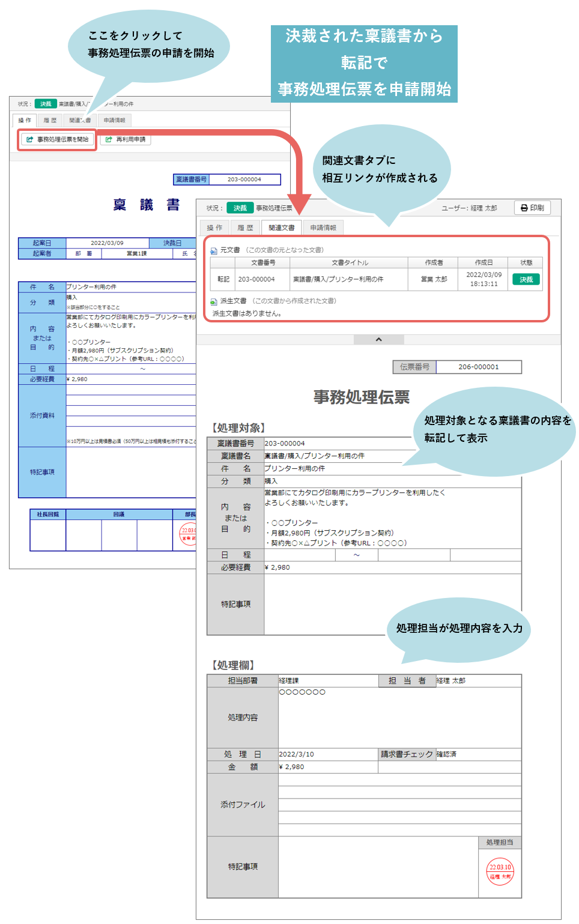Switch to 履歴 tab in the 事務処理伝票 window

(245, 228)
